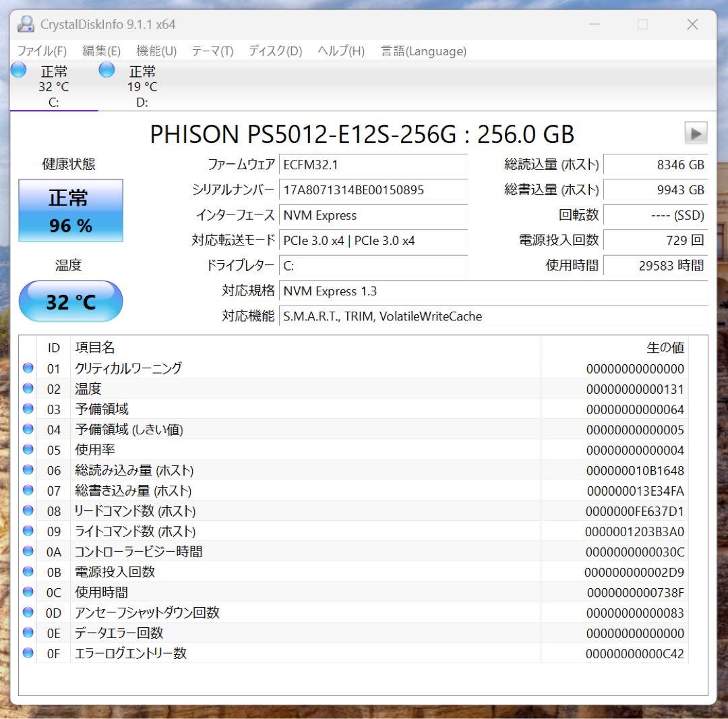Viewport: 728px width, 719px height.
Task: Open the ファイル(F) menu
Action: (x=42, y=51)
